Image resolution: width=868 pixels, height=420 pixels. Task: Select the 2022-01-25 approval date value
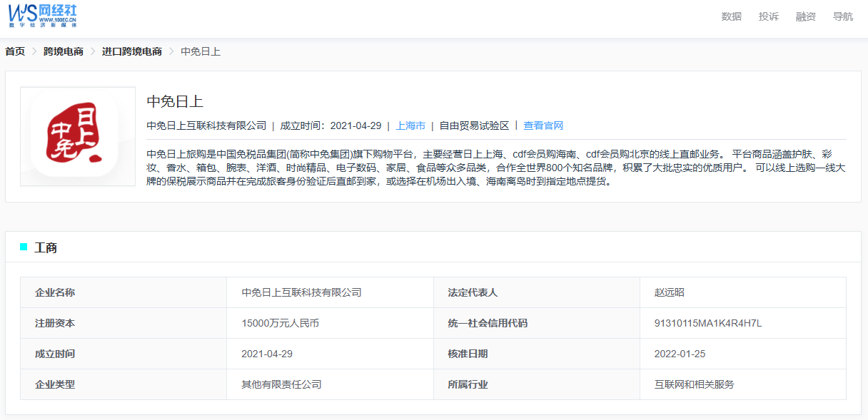(680, 354)
